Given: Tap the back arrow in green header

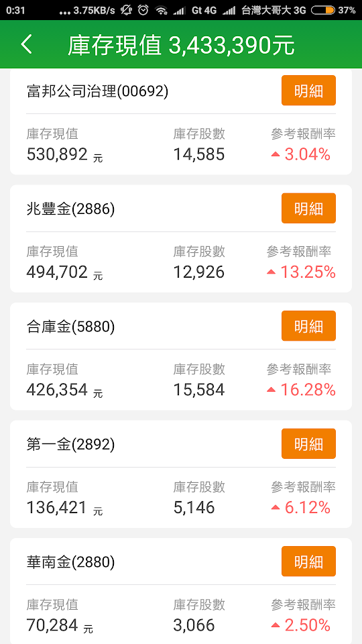Looking at the screenshot, I should point(26,44).
